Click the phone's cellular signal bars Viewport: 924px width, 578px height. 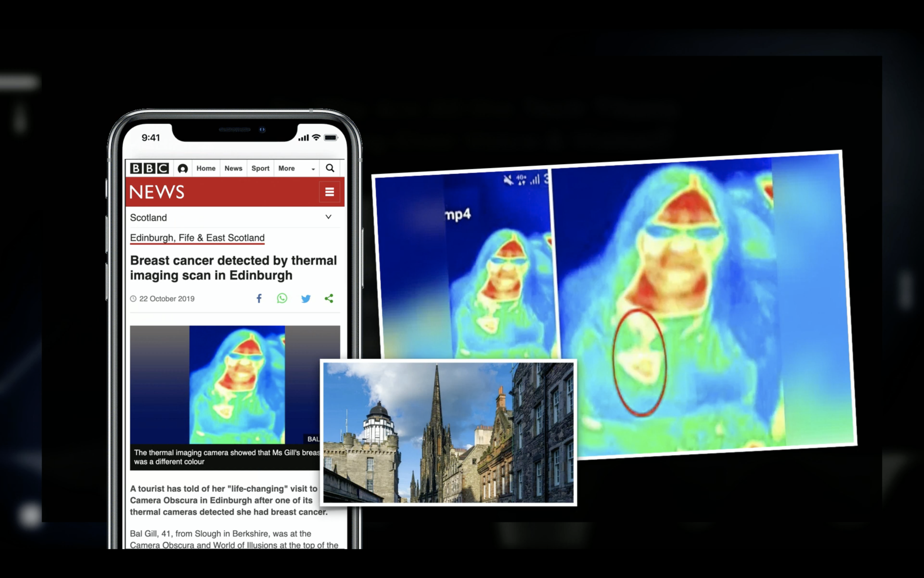click(x=303, y=138)
